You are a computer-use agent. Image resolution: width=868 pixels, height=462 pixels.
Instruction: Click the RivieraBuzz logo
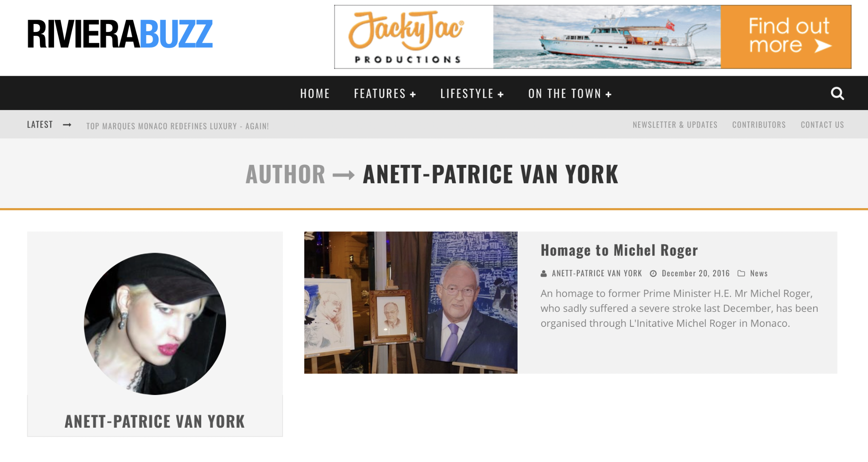120,34
